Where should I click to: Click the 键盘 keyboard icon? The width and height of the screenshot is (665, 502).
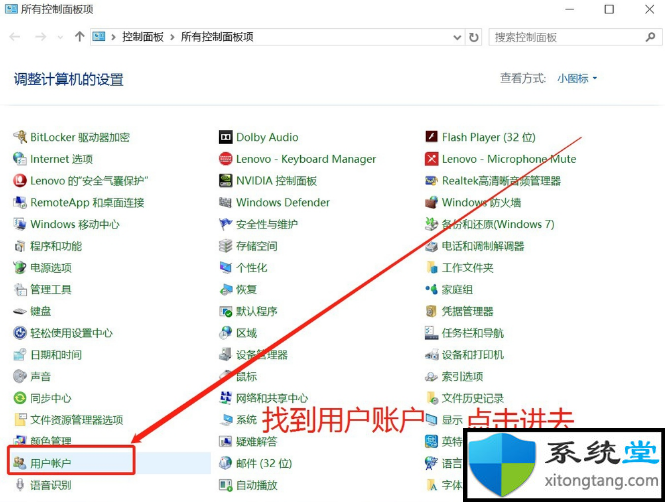20,311
